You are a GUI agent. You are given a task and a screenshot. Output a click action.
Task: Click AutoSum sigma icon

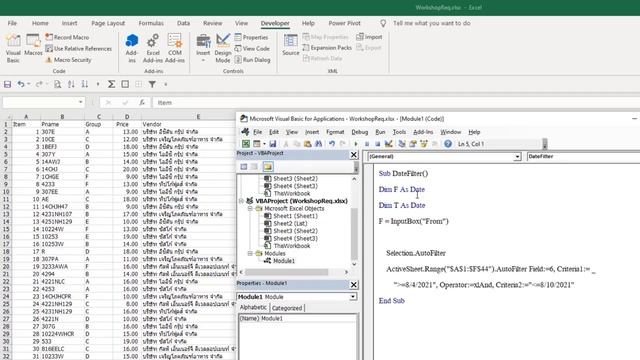pos(111,84)
